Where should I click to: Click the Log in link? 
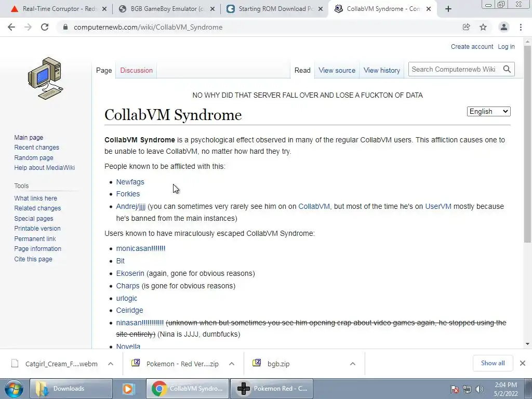coord(506,46)
